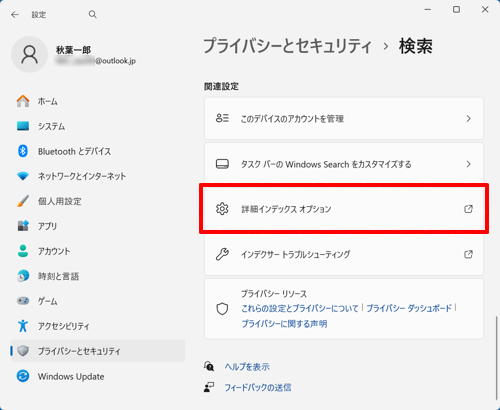The height and width of the screenshot is (410, 500).
Task: Click the 個人用設定 paintbrush icon
Action: coord(23,201)
